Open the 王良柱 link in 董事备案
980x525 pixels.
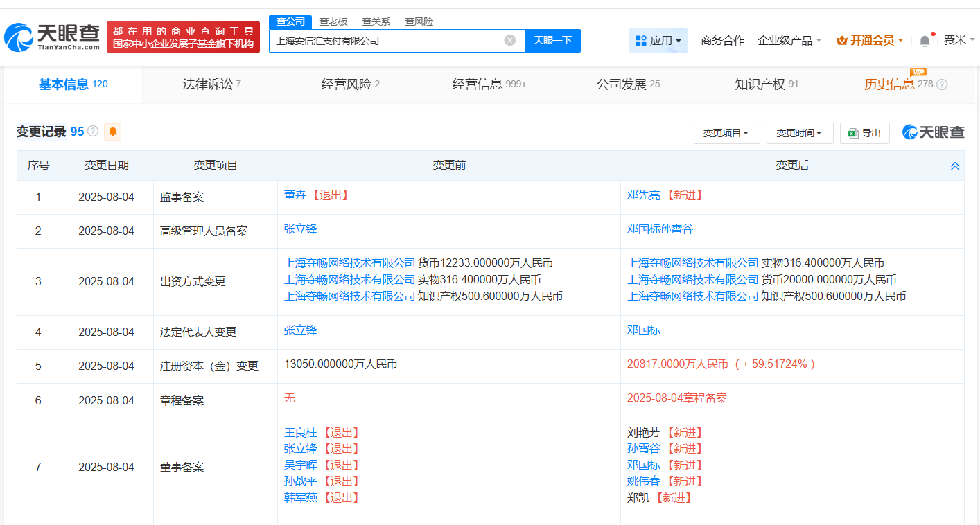pos(301,433)
